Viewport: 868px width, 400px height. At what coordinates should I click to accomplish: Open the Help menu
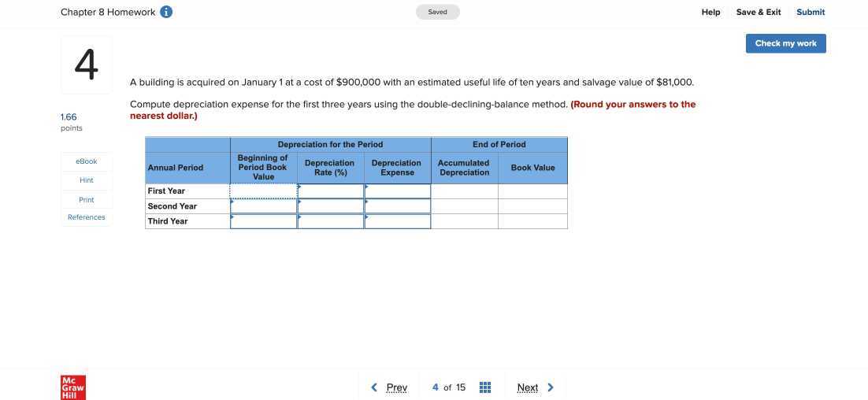pyautogui.click(x=710, y=12)
